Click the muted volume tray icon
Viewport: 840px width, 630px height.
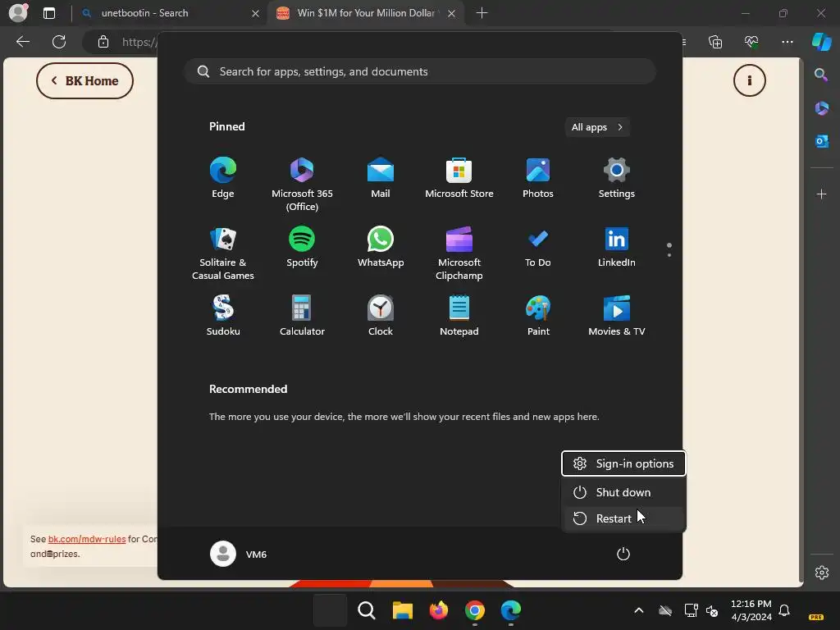click(x=712, y=610)
